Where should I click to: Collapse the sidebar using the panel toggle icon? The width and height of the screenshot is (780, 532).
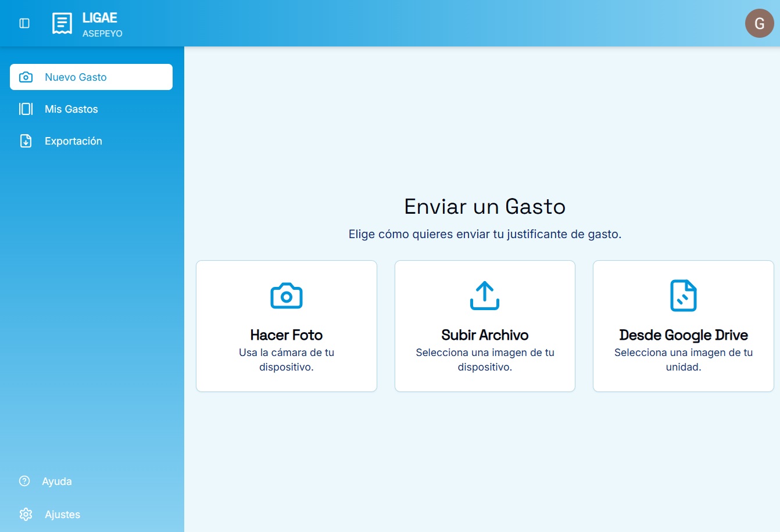point(24,23)
